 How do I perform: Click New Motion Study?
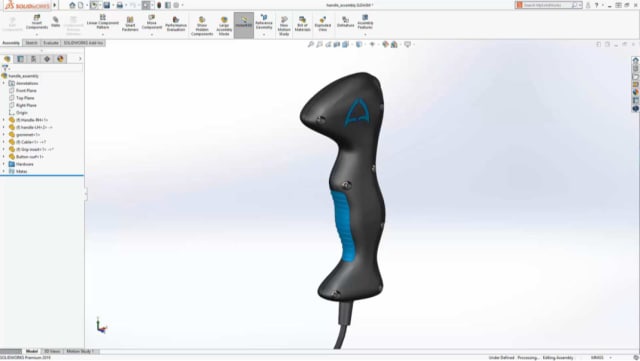pyautogui.click(x=284, y=26)
